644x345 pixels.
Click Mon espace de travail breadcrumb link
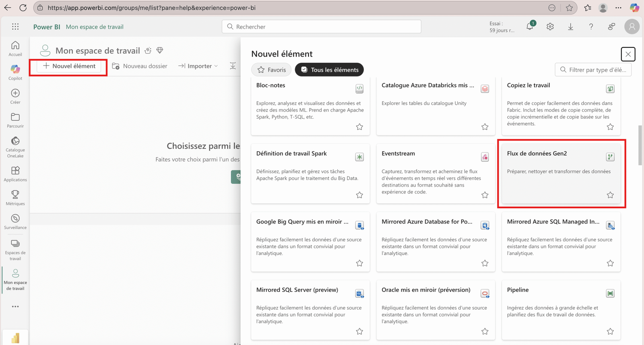tap(95, 27)
